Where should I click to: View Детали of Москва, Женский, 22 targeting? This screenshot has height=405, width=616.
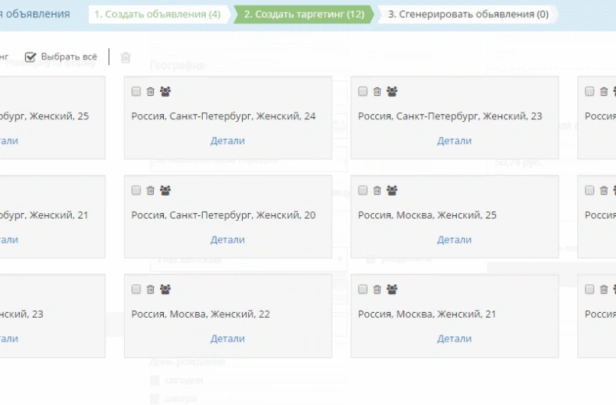(227, 339)
